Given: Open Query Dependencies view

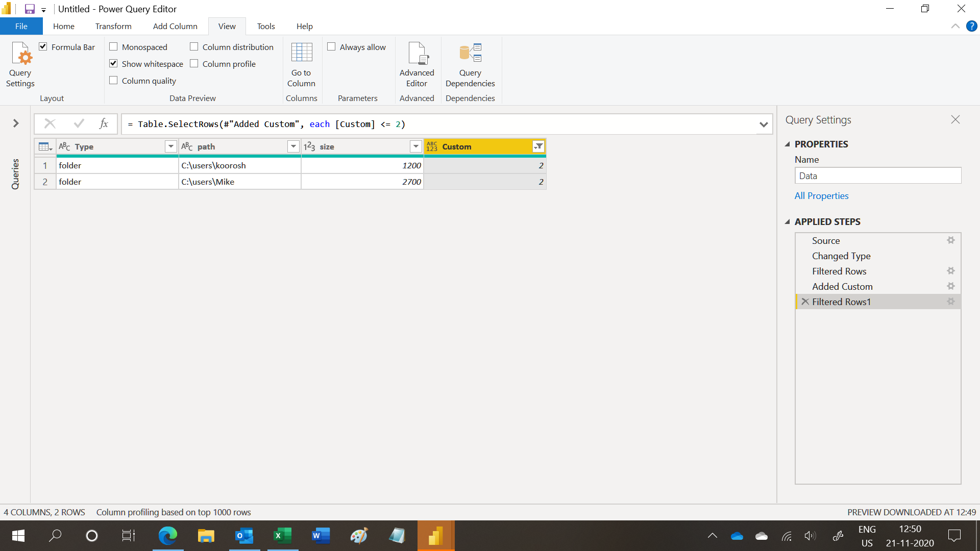Looking at the screenshot, I should point(470,64).
